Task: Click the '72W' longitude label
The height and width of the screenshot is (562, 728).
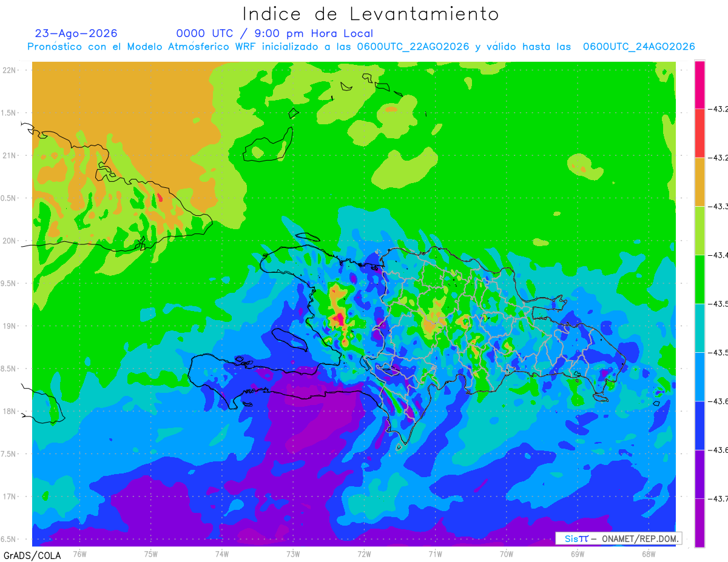Action: coord(364,554)
